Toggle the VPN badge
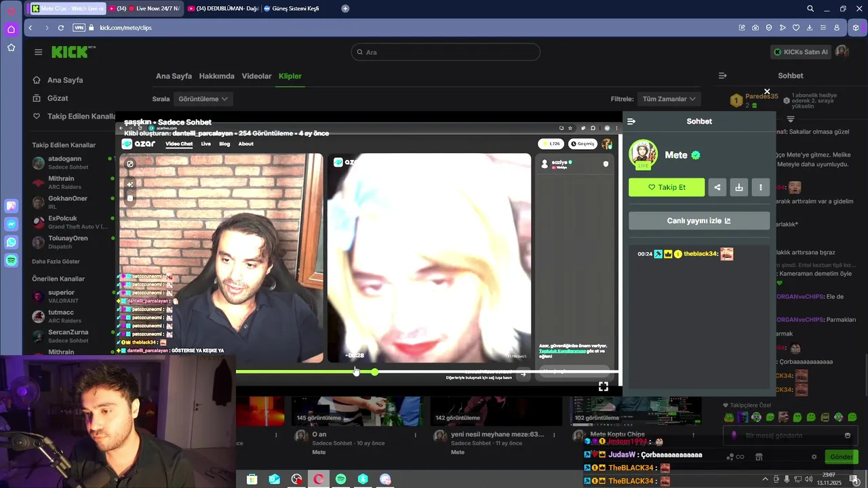This screenshot has height=488, width=868. tap(79, 28)
